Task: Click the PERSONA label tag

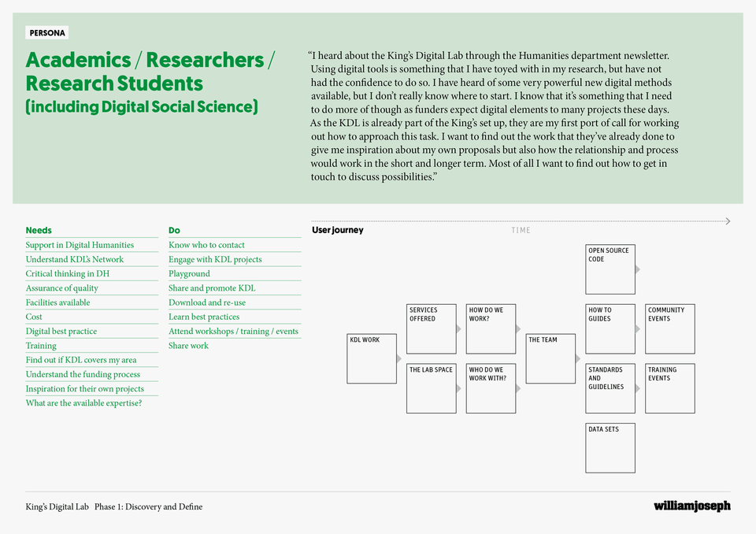Action: [x=46, y=33]
